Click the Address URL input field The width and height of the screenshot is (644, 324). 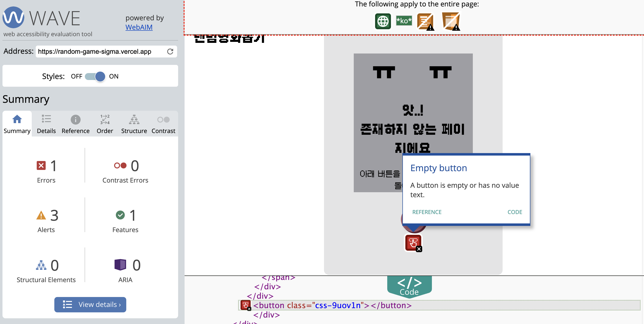[x=100, y=52]
